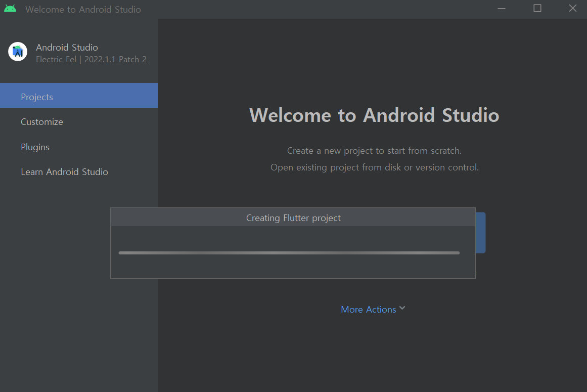Screen dimensions: 587x392
Task: Click the chevron next to More Actions
Action: tap(402, 308)
